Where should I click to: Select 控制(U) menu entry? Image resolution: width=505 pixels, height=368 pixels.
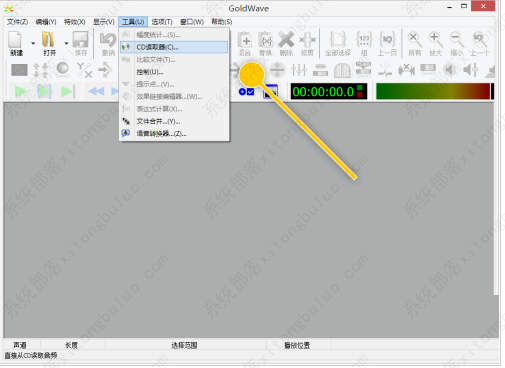tap(174, 72)
